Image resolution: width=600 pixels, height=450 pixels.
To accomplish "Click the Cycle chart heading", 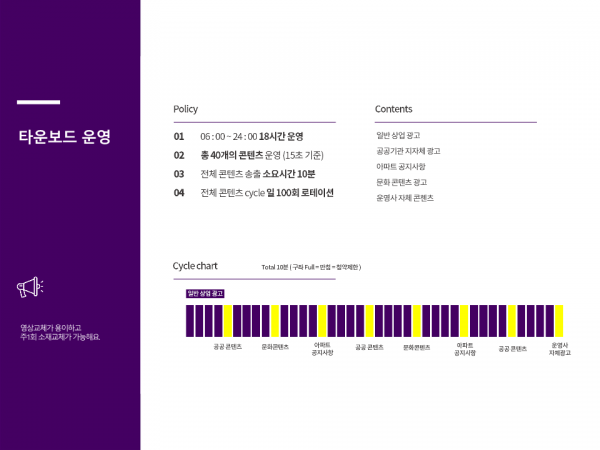I will click(195, 266).
